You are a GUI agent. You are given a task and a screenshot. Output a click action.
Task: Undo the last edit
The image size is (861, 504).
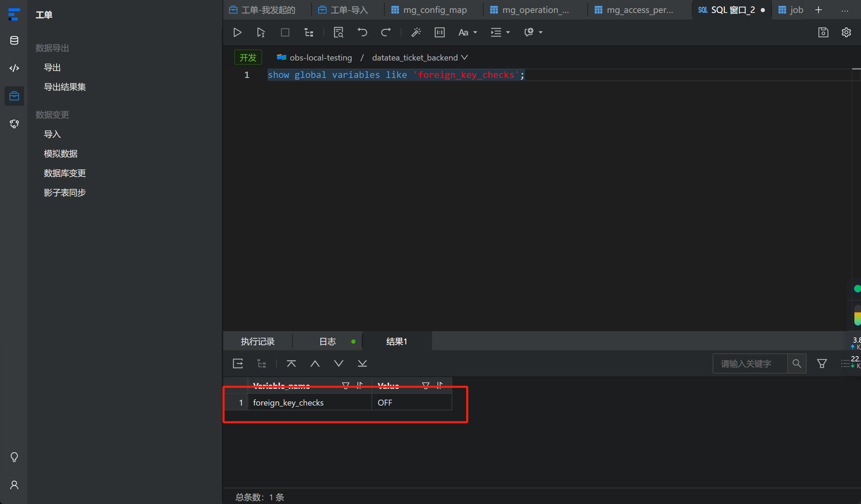pyautogui.click(x=362, y=32)
